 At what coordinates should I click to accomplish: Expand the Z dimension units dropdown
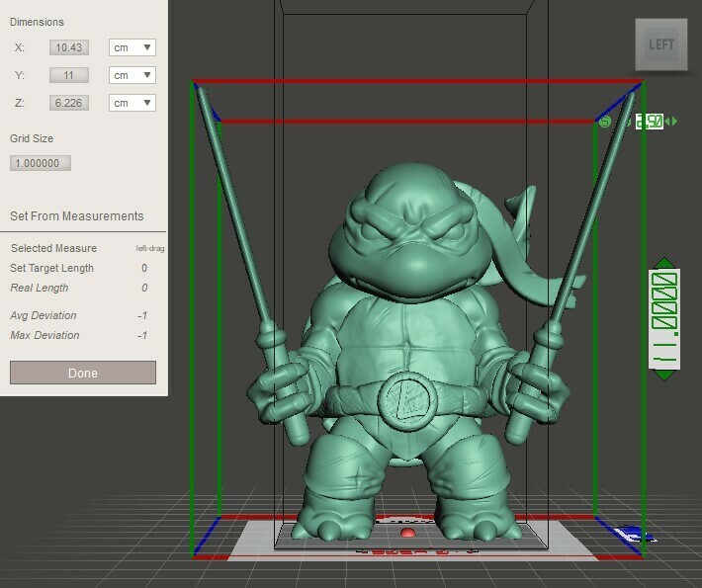coord(133,103)
